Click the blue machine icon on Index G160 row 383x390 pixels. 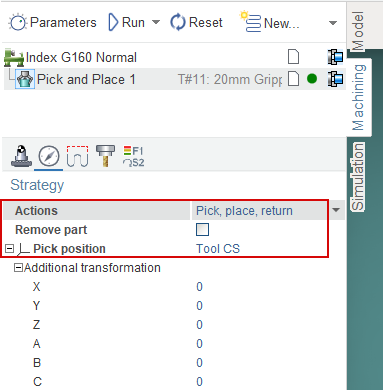[x=335, y=57]
